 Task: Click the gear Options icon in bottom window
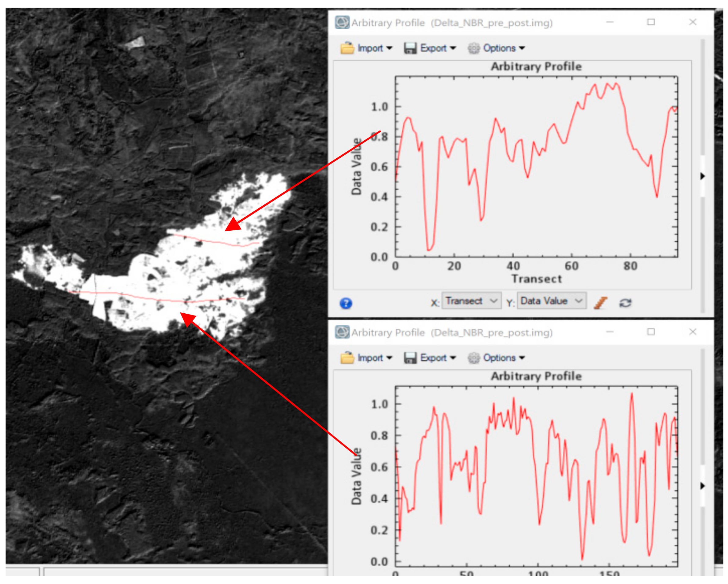click(x=473, y=358)
